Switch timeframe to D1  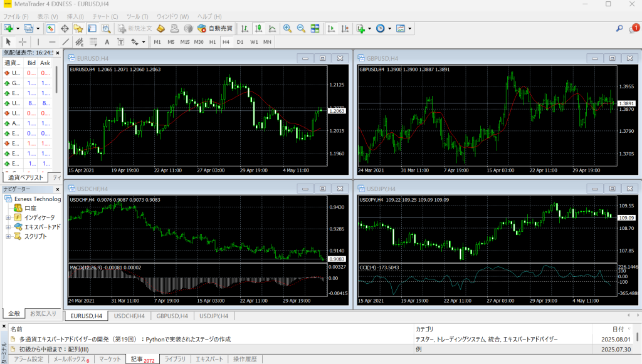240,42
